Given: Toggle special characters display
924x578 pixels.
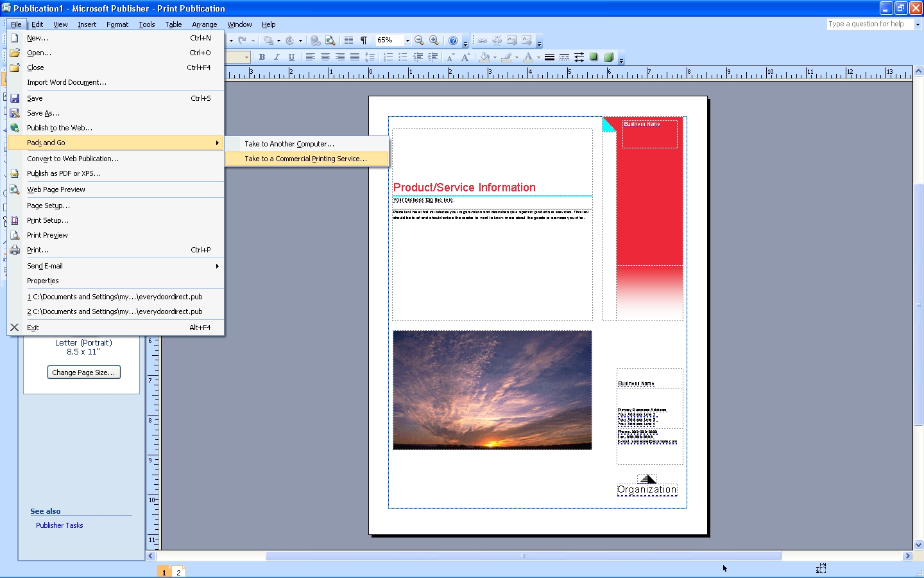Looking at the screenshot, I should coord(363,40).
